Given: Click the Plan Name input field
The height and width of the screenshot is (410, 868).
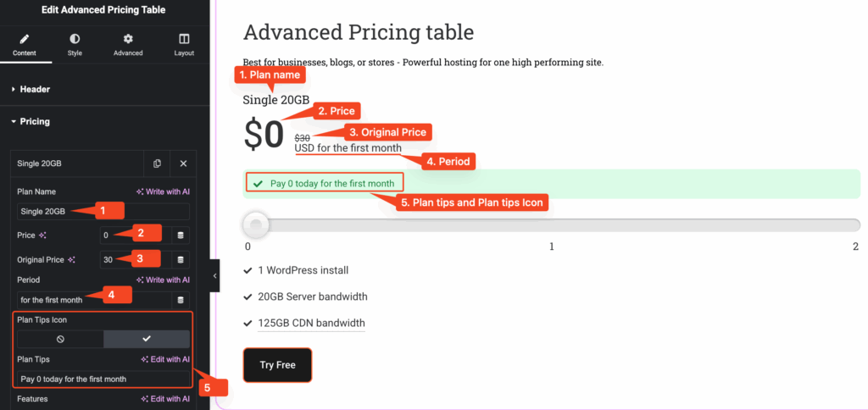Looking at the screenshot, I should [103, 211].
